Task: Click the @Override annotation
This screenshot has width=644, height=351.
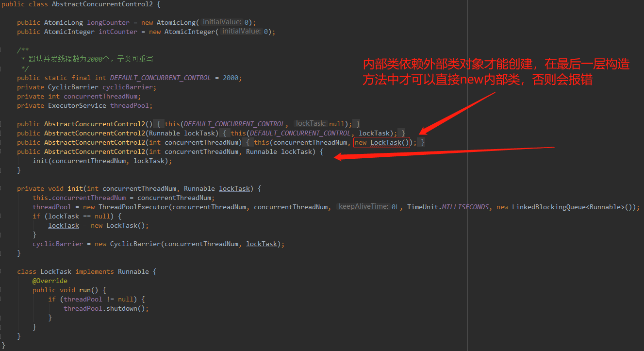Action: 50,281
